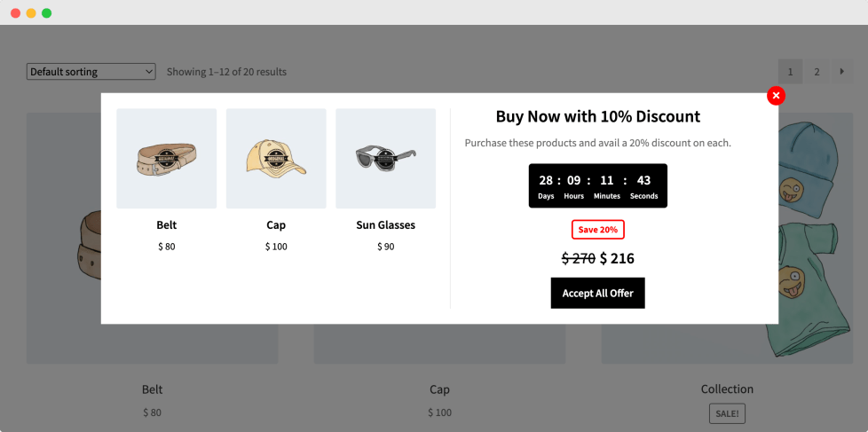868x432 pixels.
Task: Go to page 2 of results
Action: tap(817, 72)
